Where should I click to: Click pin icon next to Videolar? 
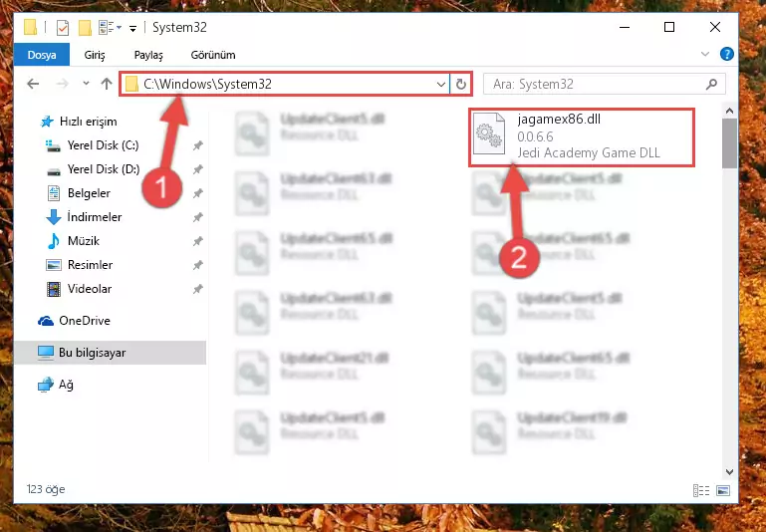(x=197, y=289)
